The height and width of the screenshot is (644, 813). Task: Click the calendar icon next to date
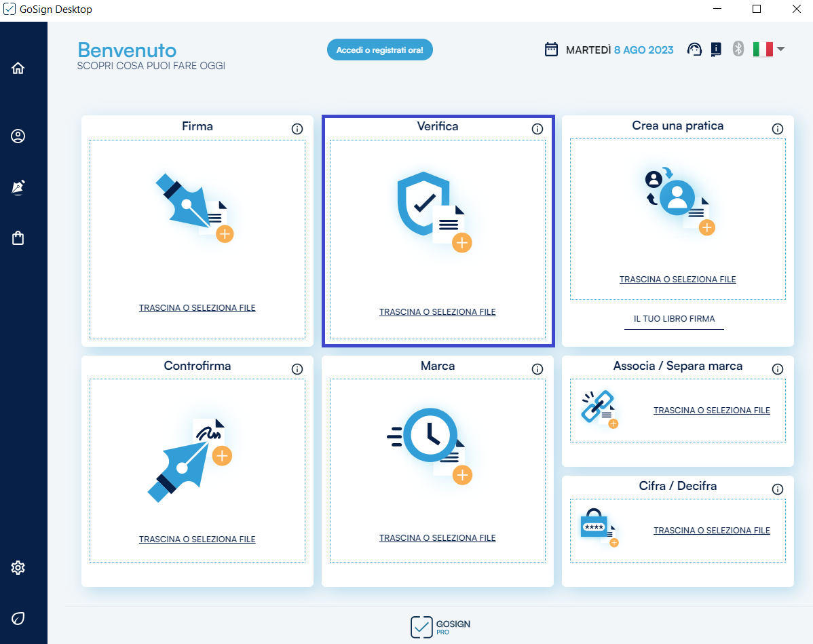tap(552, 50)
